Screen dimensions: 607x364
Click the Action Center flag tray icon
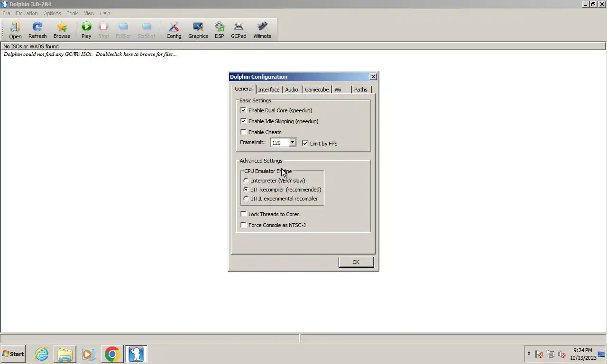(x=539, y=354)
